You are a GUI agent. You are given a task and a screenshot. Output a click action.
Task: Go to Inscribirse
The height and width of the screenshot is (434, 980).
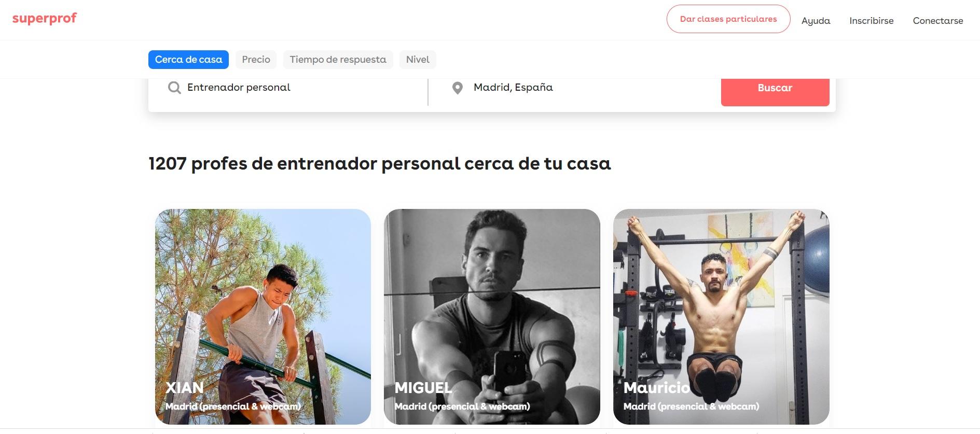click(x=871, y=21)
